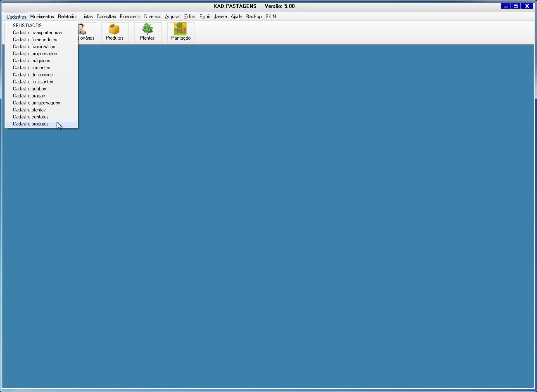The width and height of the screenshot is (537, 392).
Task: Choose Cadastro plantas
Action: (41, 110)
